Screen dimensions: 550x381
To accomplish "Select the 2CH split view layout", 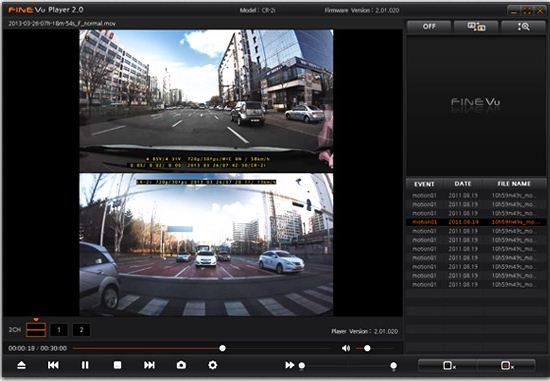I will (x=36, y=330).
